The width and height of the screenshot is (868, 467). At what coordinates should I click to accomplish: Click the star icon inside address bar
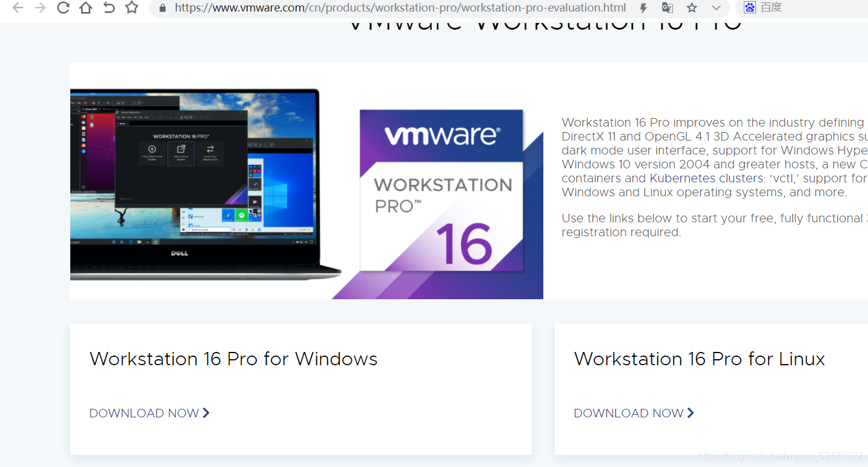692,8
